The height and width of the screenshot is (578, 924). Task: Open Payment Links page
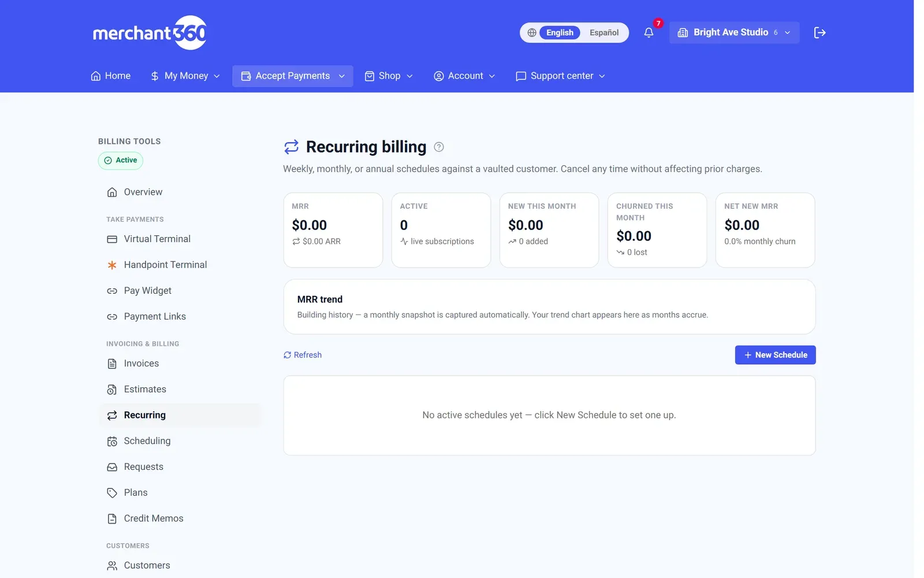tap(180, 317)
